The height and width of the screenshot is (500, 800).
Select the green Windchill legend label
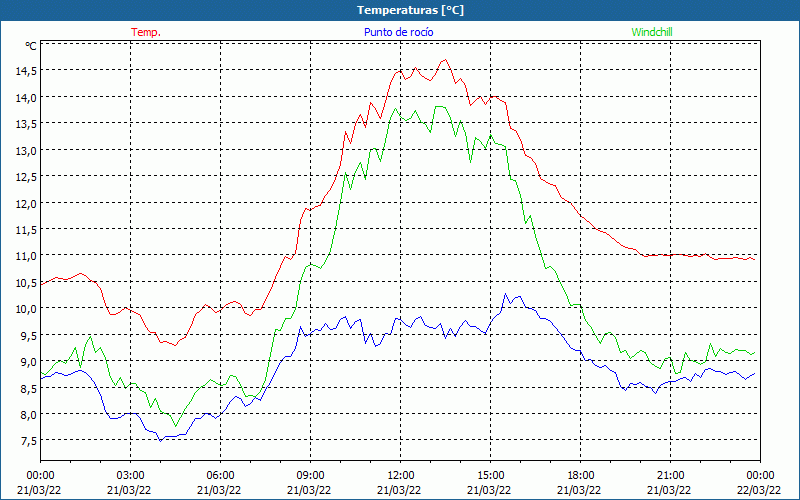click(x=652, y=32)
